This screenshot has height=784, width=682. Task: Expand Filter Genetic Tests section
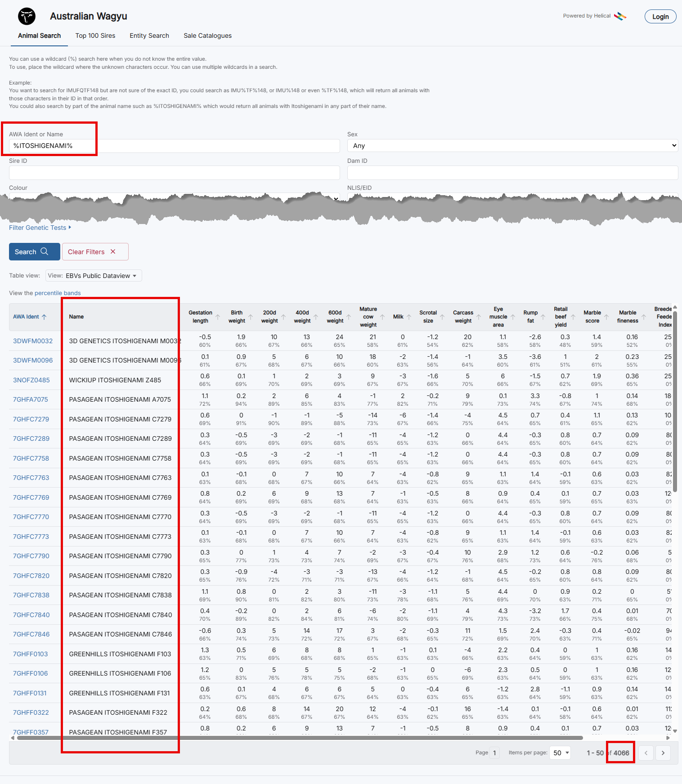pyautogui.click(x=40, y=228)
